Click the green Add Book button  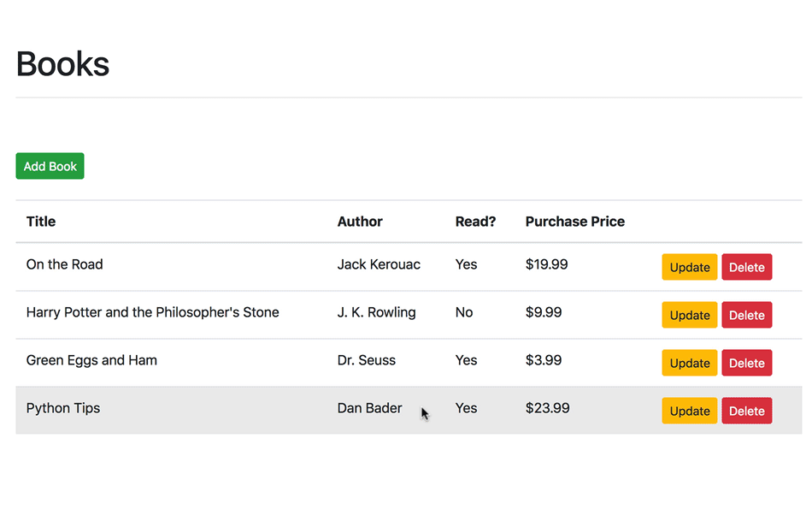50,166
